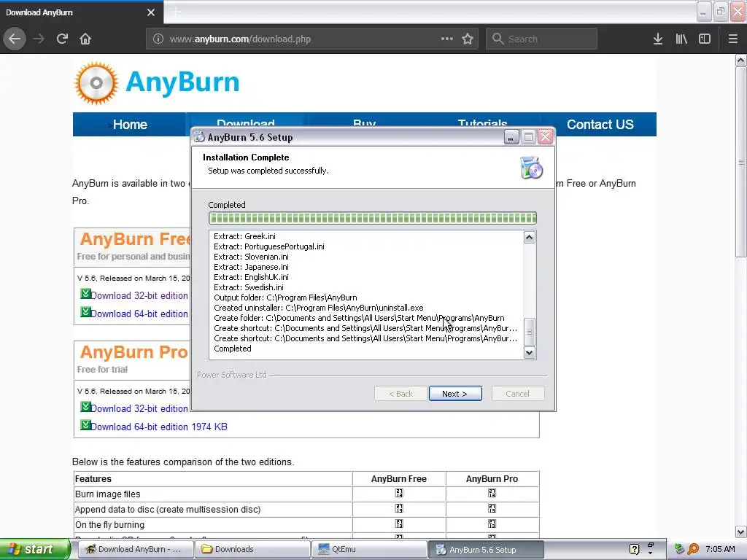
Task: Click the help question mark tray icon
Action: pyautogui.click(x=634, y=549)
